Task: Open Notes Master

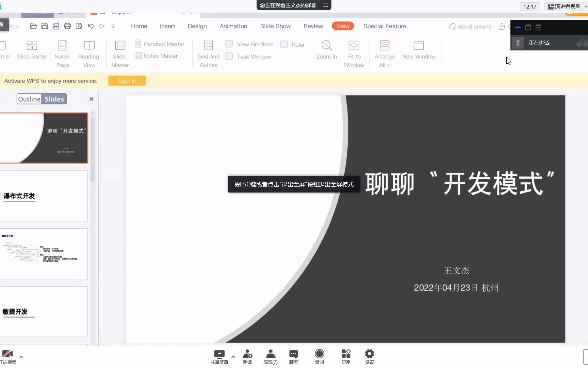Action: [157, 56]
